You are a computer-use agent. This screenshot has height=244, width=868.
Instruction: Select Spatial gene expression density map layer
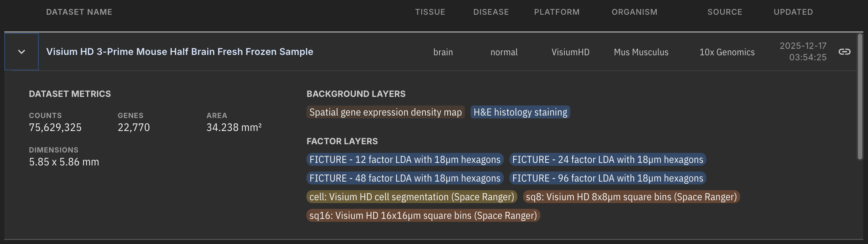[x=385, y=112]
